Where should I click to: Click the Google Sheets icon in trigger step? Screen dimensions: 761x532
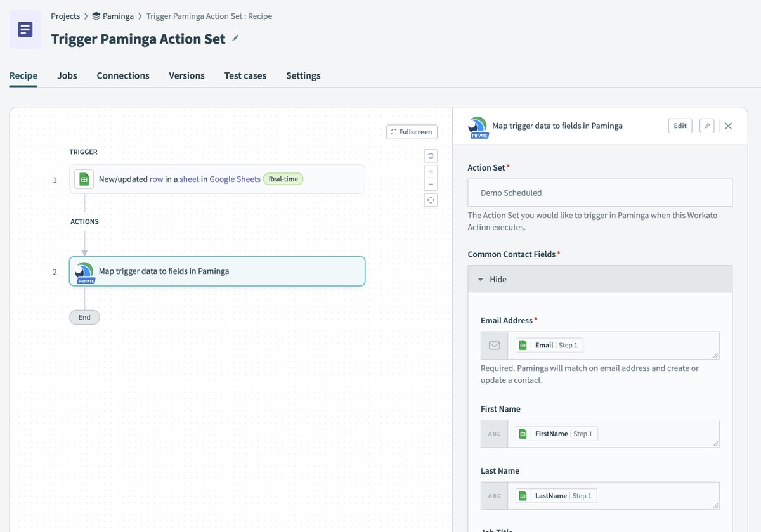click(84, 179)
